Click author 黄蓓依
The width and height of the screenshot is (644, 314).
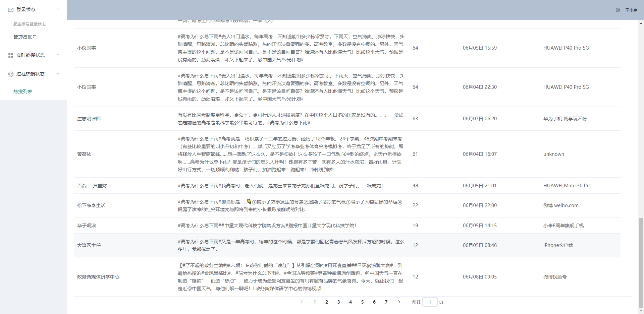[84, 154]
